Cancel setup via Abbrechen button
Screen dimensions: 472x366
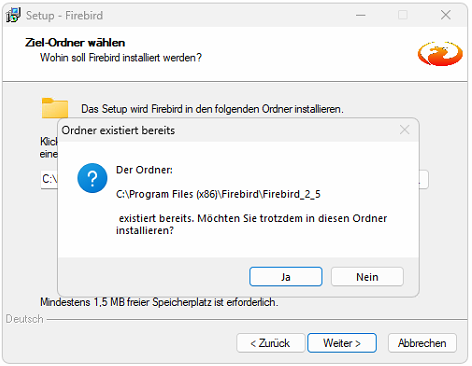422,343
